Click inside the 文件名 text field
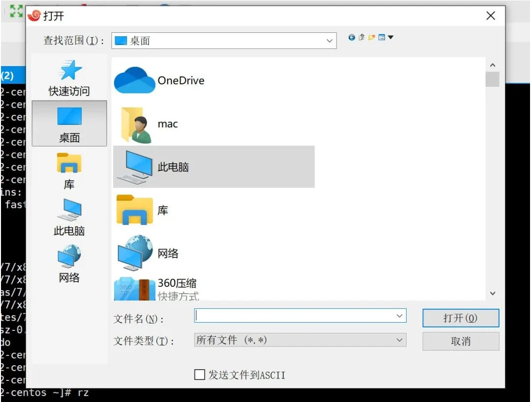Viewport: 532px width, 402px height. (x=294, y=316)
